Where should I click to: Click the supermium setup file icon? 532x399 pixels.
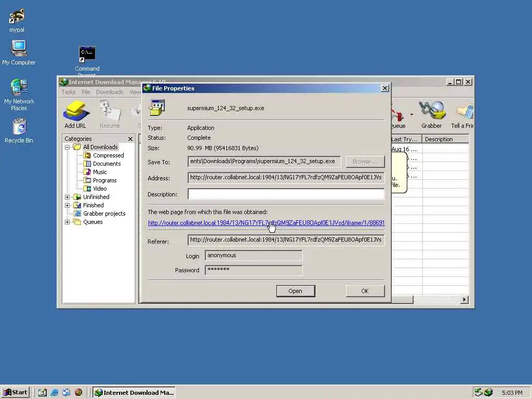click(x=157, y=108)
